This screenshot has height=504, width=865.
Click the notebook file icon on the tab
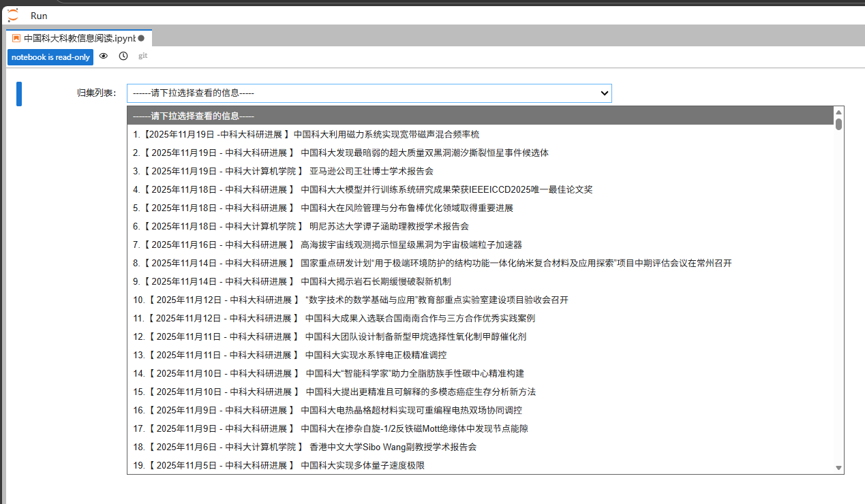[x=16, y=38]
